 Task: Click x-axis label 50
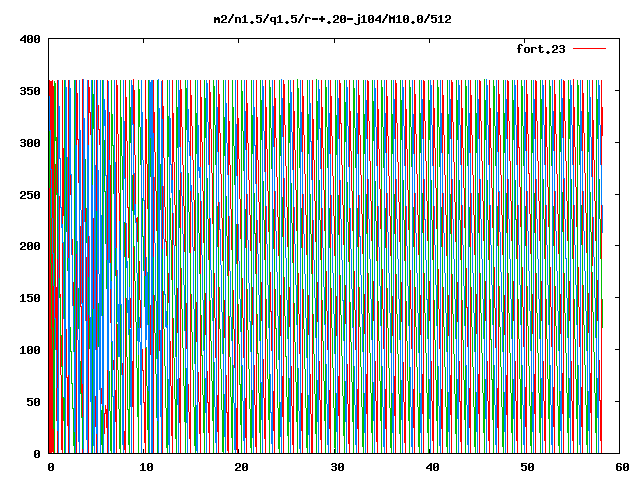[x=527, y=467]
